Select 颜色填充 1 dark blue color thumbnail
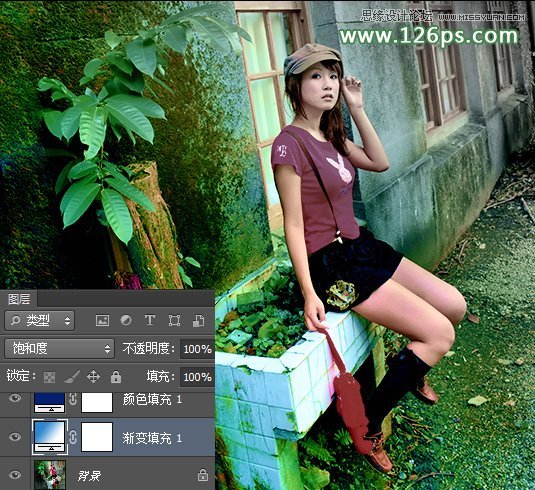Viewport: 535px width, 490px height. (x=49, y=402)
